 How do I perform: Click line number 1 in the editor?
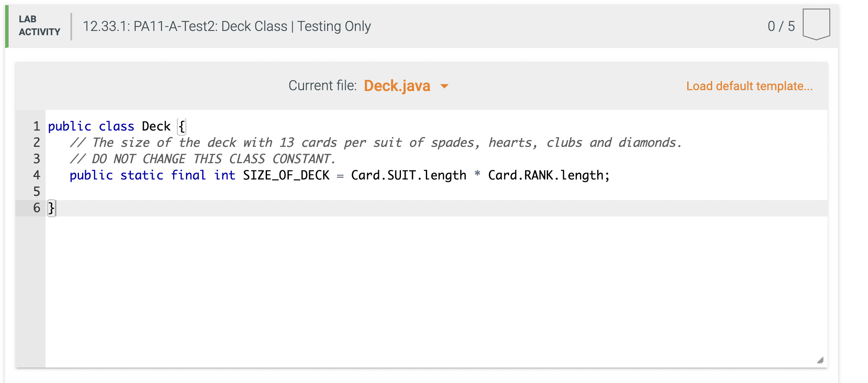click(36, 126)
